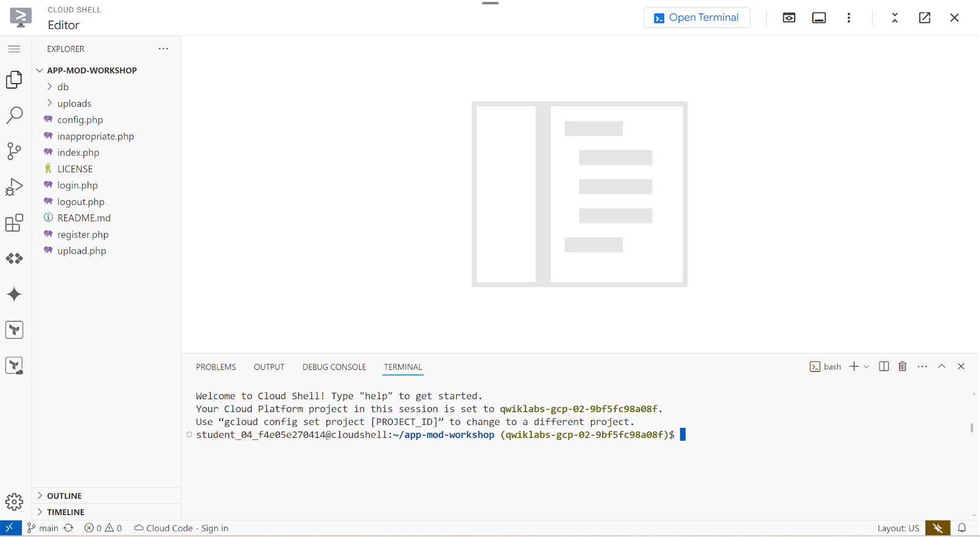Open the Run and Debug view
980x537 pixels.
pos(14,187)
